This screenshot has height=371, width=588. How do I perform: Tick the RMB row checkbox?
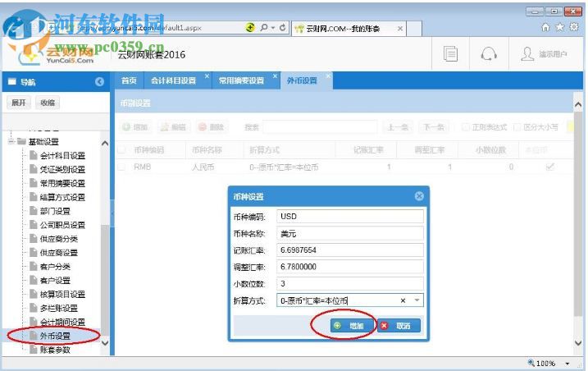click(121, 167)
